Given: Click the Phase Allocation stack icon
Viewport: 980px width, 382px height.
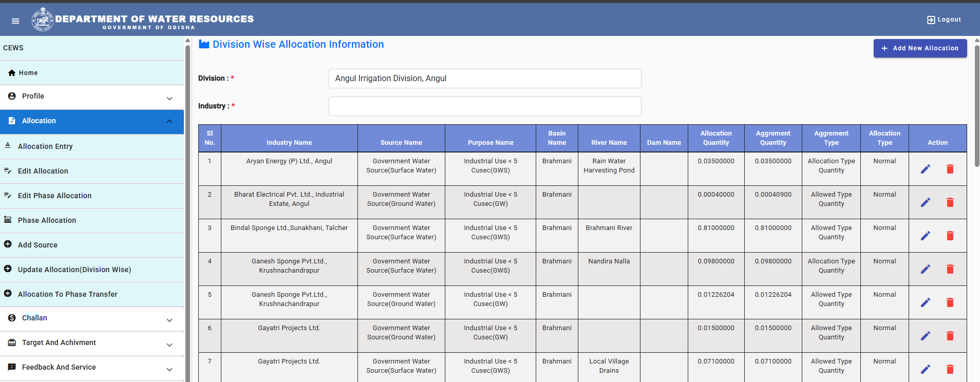Looking at the screenshot, I should 8,220.
